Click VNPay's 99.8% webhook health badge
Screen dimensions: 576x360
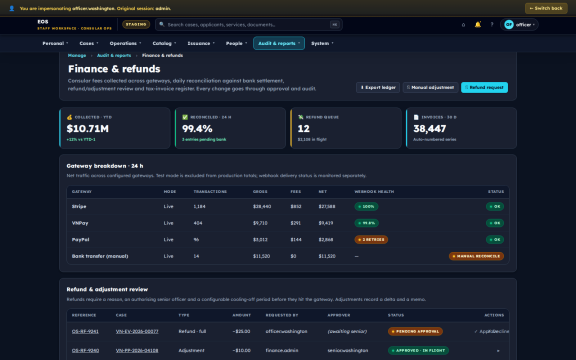[x=367, y=223]
